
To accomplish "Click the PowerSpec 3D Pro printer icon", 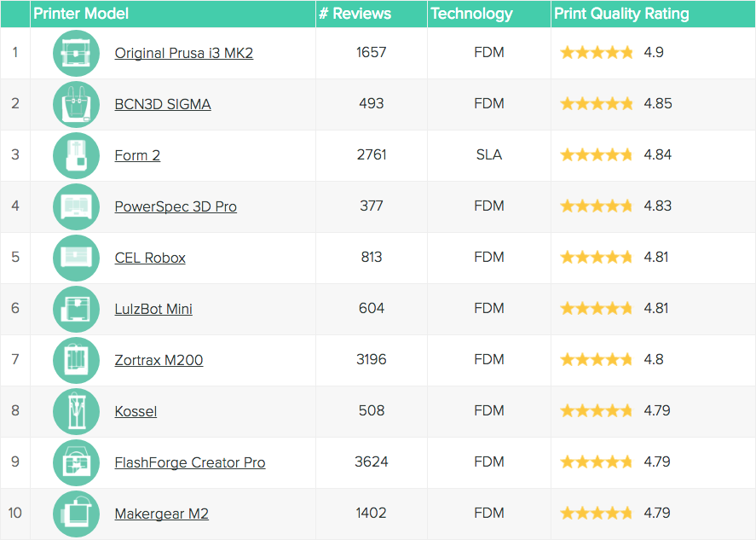I will click(x=76, y=206).
